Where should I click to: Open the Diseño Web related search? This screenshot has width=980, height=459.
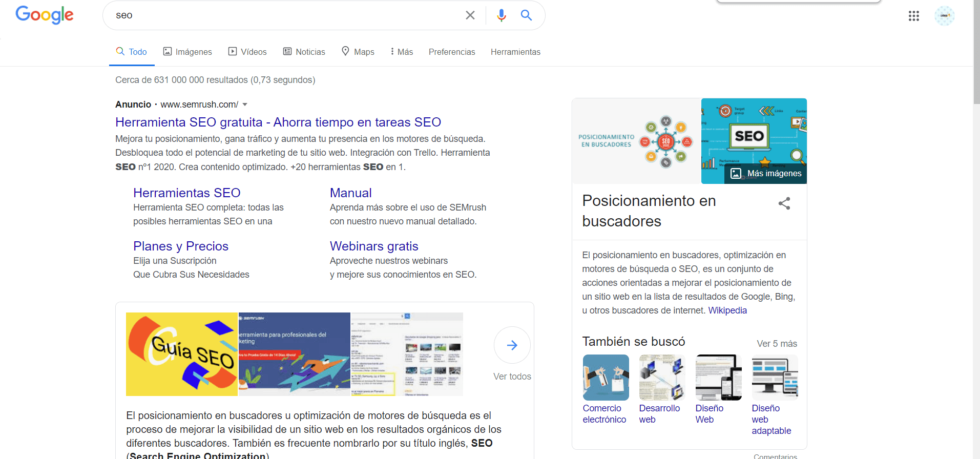pyautogui.click(x=710, y=414)
